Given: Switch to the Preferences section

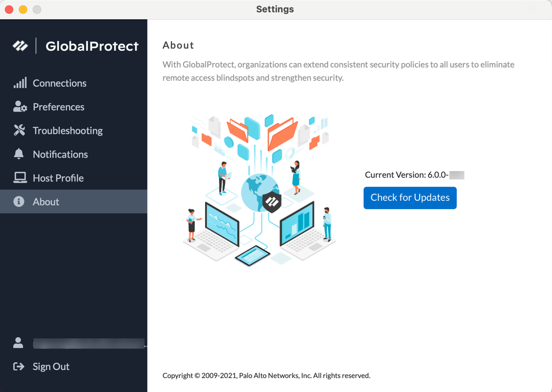Looking at the screenshot, I should 58,107.
